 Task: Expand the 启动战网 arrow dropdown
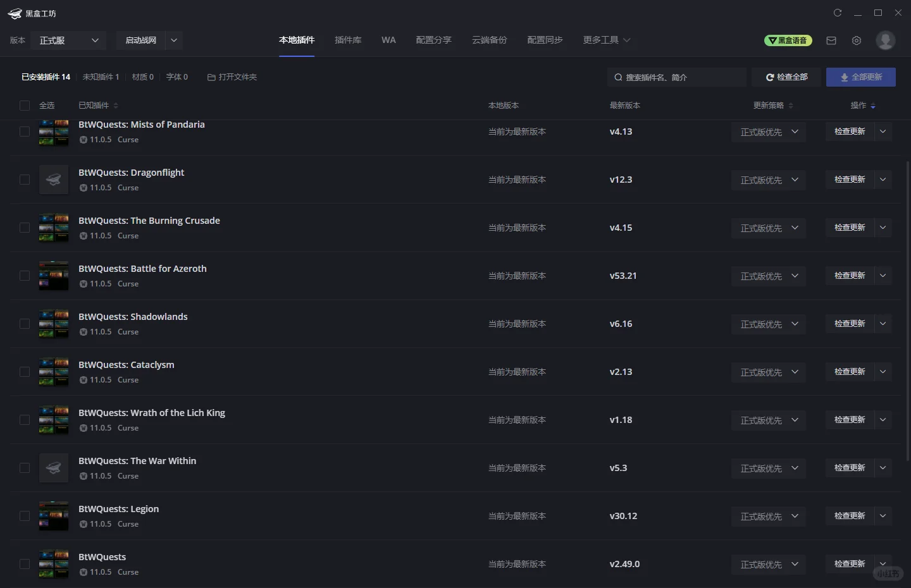point(174,40)
